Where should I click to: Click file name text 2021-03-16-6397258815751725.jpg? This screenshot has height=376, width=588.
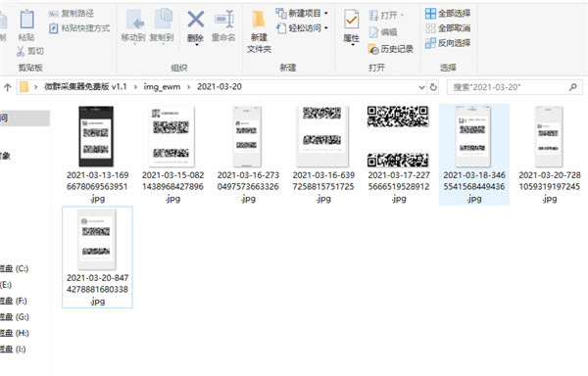(x=323, y=187)
